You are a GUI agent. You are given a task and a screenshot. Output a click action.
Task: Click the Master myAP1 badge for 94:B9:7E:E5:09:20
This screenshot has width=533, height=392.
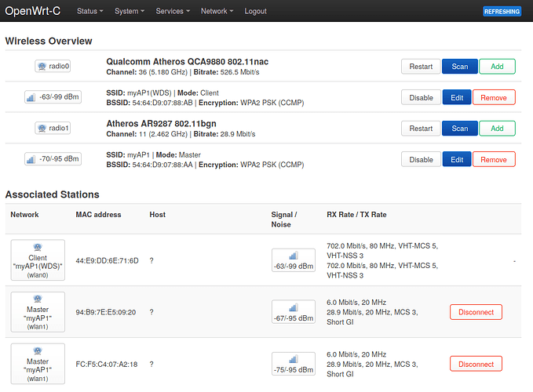[x=38, y=312]
